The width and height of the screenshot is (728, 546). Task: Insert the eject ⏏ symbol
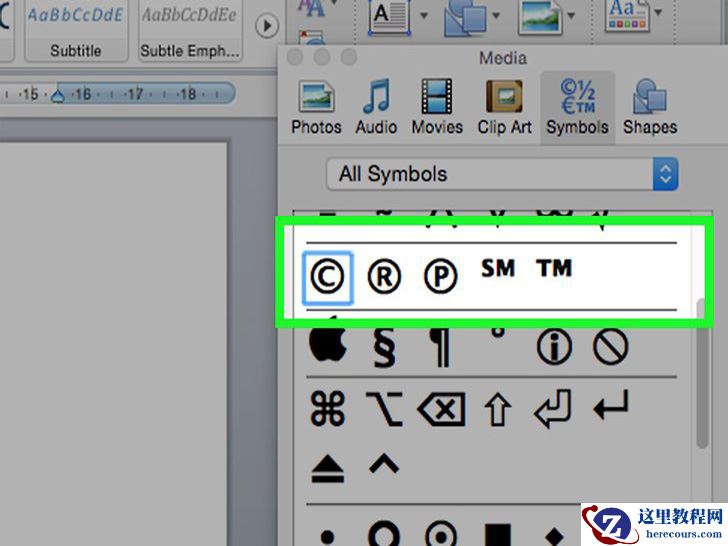pos(328,468)
